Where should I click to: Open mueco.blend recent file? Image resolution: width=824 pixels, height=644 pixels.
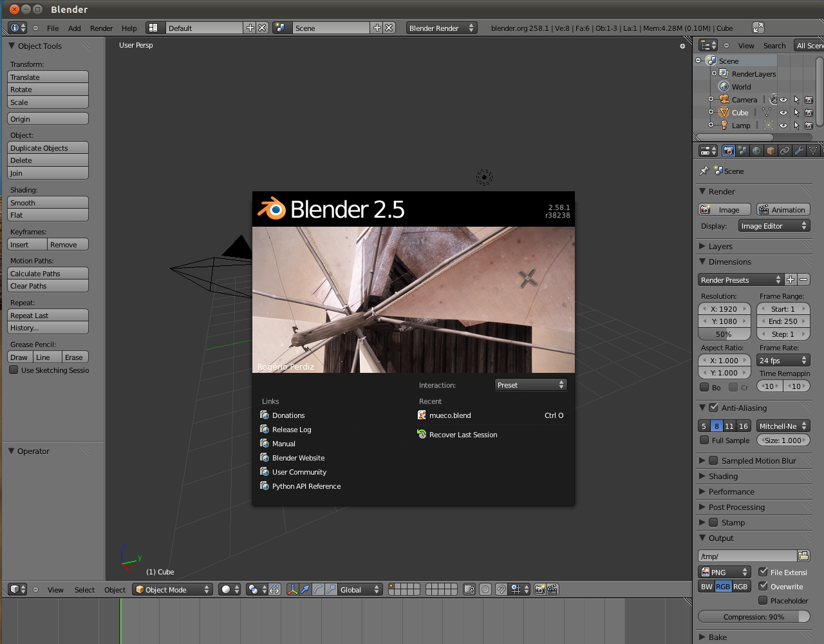[492, 415]
